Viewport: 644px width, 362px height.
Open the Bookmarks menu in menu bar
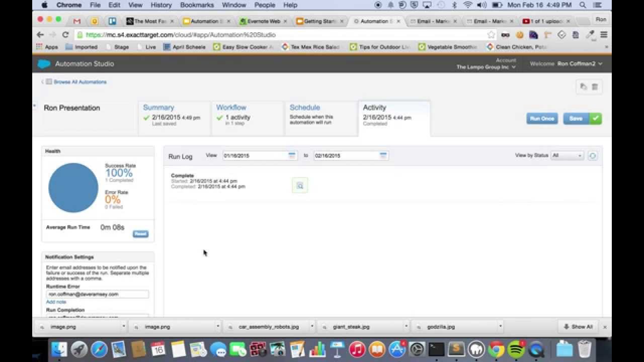click(197, 5)
